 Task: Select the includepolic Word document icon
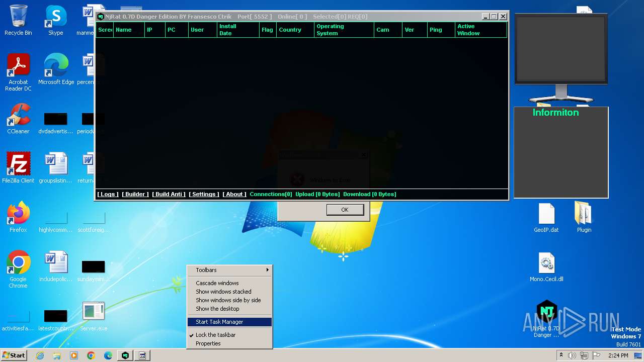click(x=56, y=266)
